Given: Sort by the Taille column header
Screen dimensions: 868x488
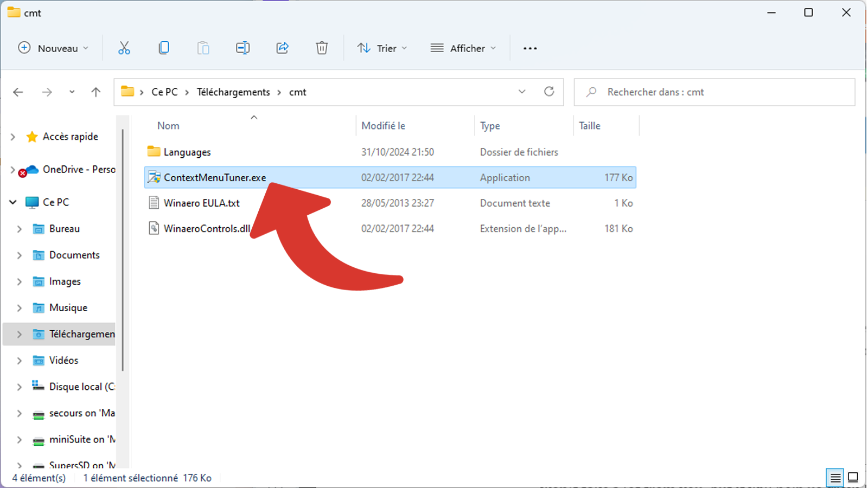Looking at the screenshot, I should 589,126.
